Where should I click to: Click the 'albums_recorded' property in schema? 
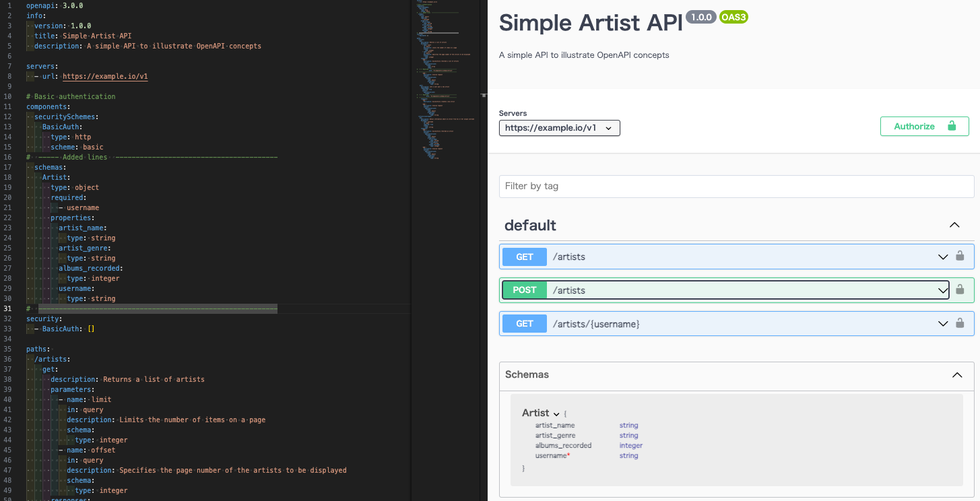click(x=564, y=446)
